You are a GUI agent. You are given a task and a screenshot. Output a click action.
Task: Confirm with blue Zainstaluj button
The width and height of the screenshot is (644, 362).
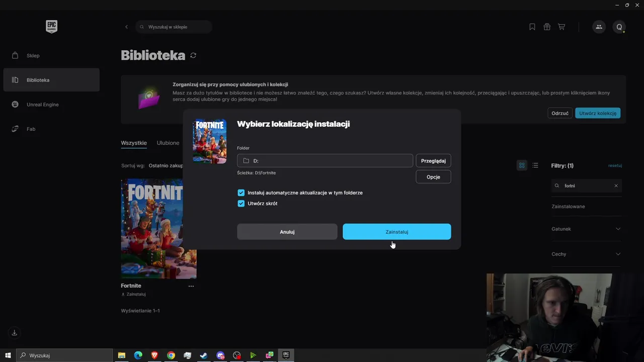397,232
